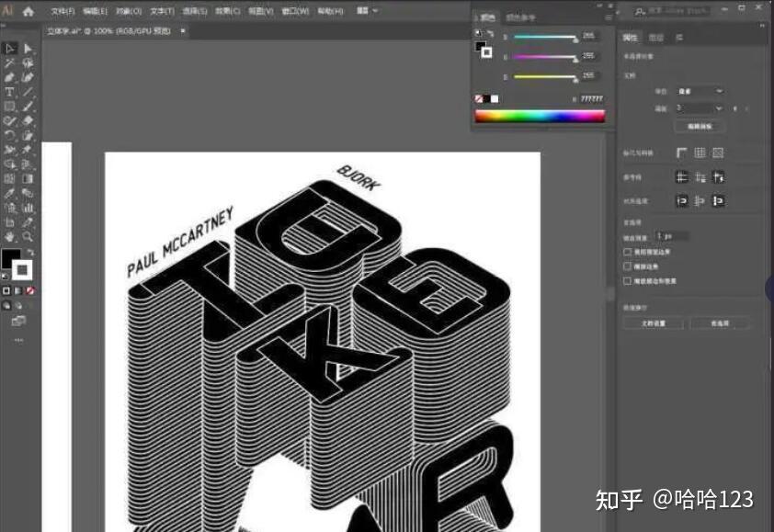This screenshot has height=532, width=774.
Task: Click the cyan-red R color slider
Action: [544, 37]
